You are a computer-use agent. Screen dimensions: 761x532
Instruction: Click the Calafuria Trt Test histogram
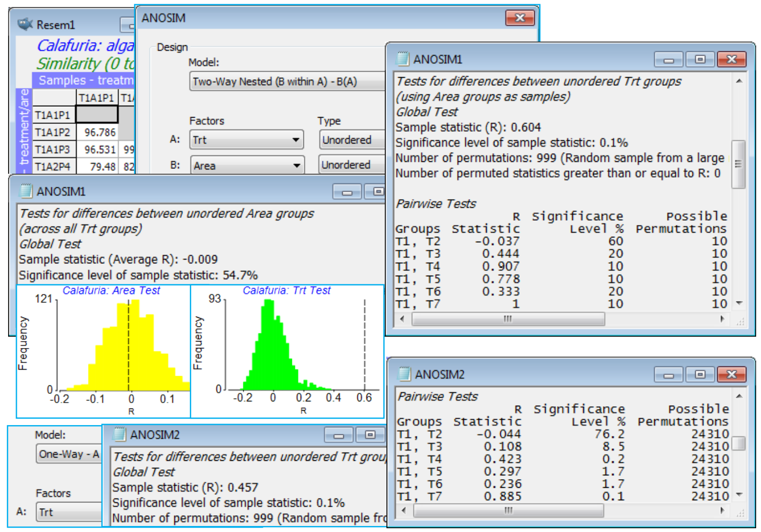click(288, 351)
